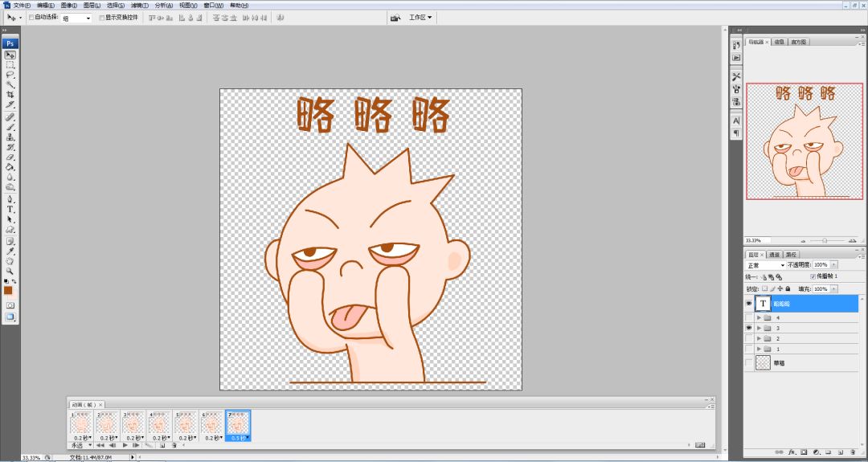
Task: Open the 文件(F) menu
Action: (22, 5)
